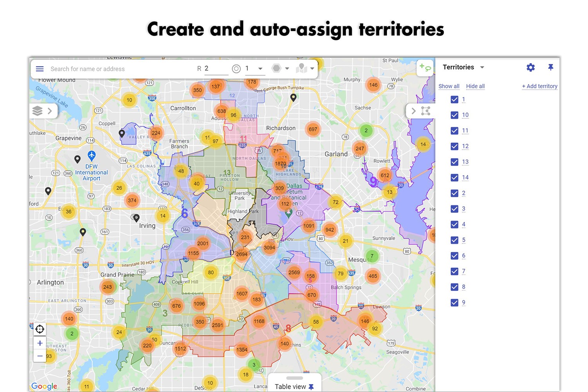Zoom in with the plus button
The image size is (588, 392).
pos(40,343)
